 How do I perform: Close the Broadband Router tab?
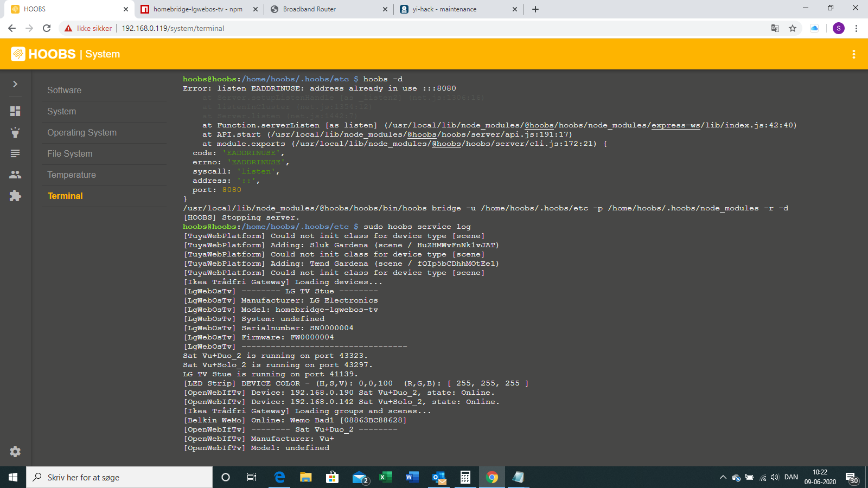click(x=385, y=9)
